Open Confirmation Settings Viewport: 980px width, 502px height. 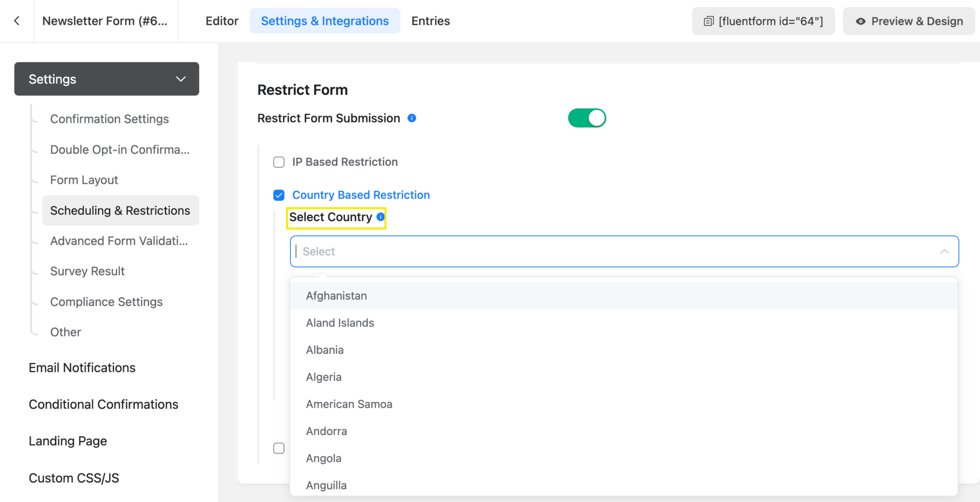pos(109,119)
